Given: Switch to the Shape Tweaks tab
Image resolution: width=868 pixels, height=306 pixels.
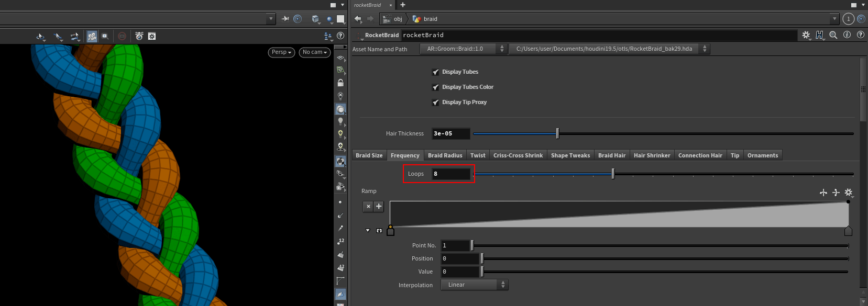Looking at the screenshot, I should coord(570,155).
